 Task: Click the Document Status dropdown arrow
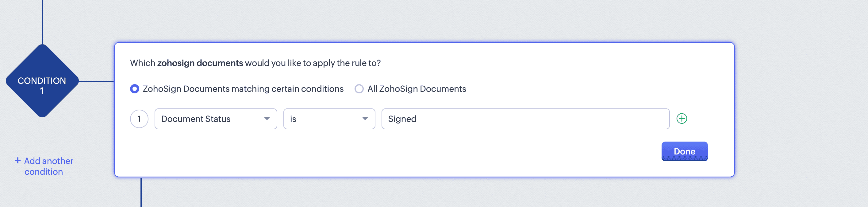click(267, 119)
